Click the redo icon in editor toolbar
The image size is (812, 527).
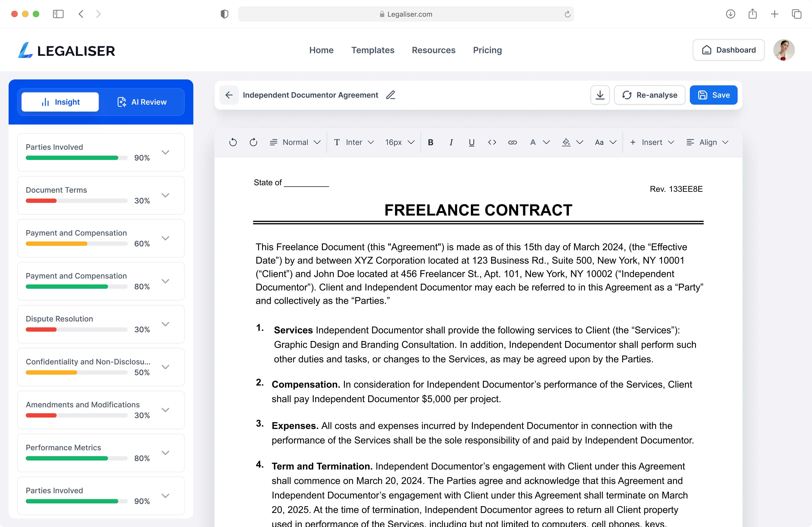click(x=253, y=142)
